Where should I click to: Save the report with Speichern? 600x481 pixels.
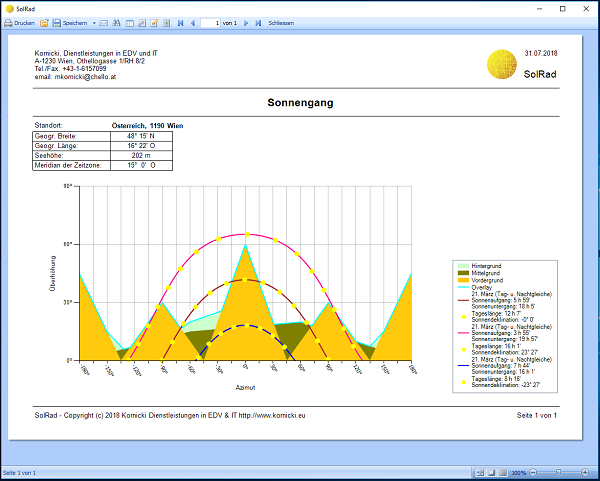click(69, 22)
